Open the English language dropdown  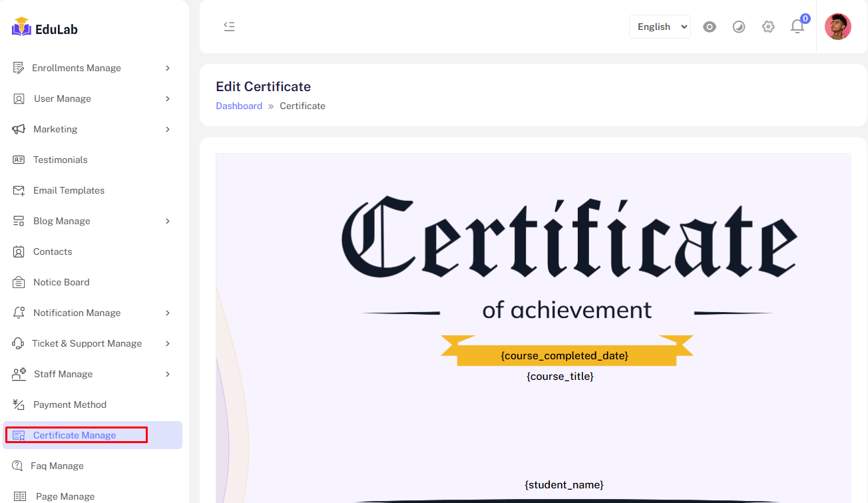click(660, 27)
